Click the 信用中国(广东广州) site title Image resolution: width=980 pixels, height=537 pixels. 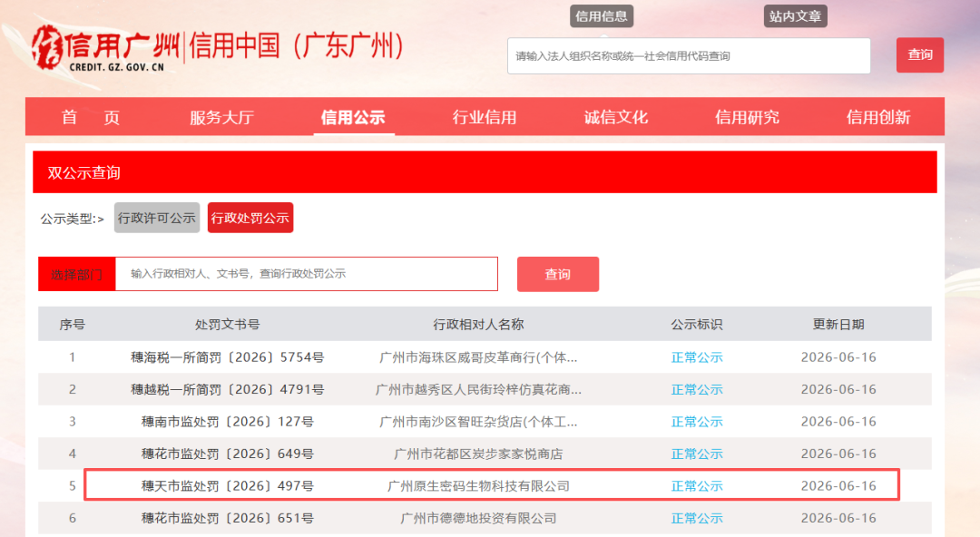[296, 45]
